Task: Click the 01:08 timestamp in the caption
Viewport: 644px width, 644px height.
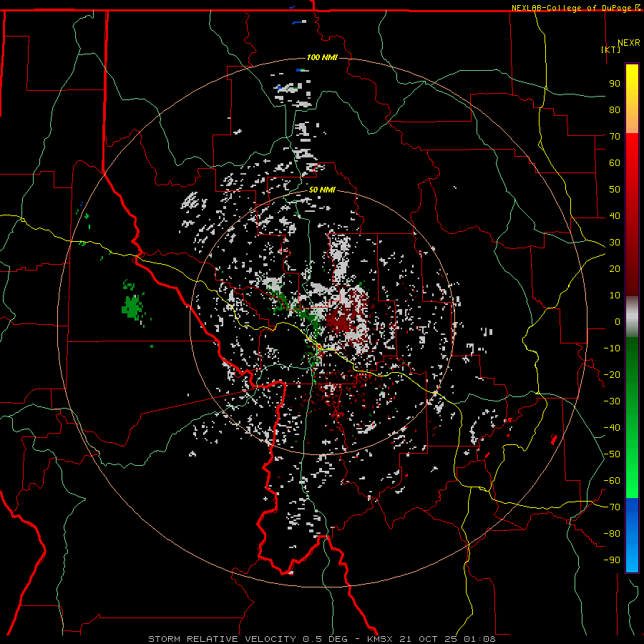Action: click(x=479, y=639)
